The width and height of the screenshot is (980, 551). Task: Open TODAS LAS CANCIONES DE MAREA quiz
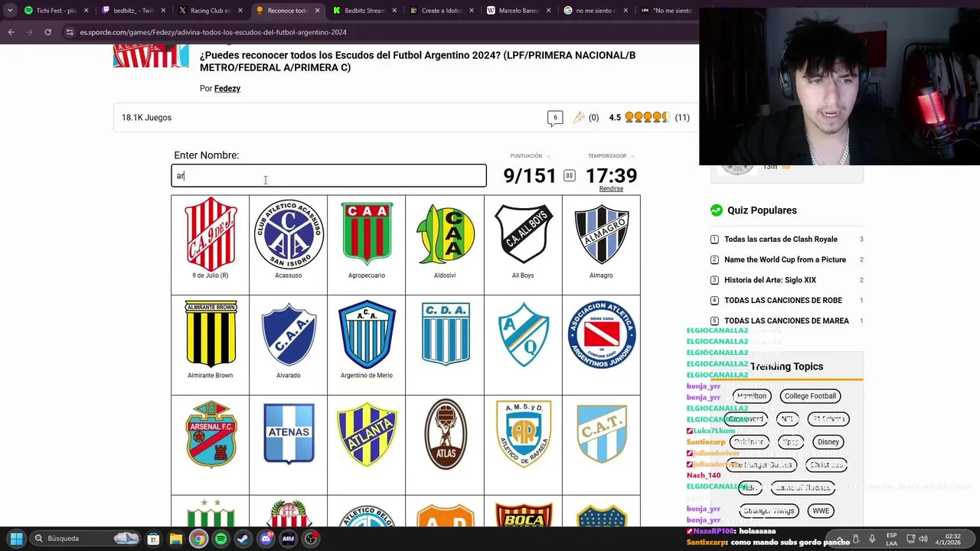pyautogui.click(x=786, y=321)
